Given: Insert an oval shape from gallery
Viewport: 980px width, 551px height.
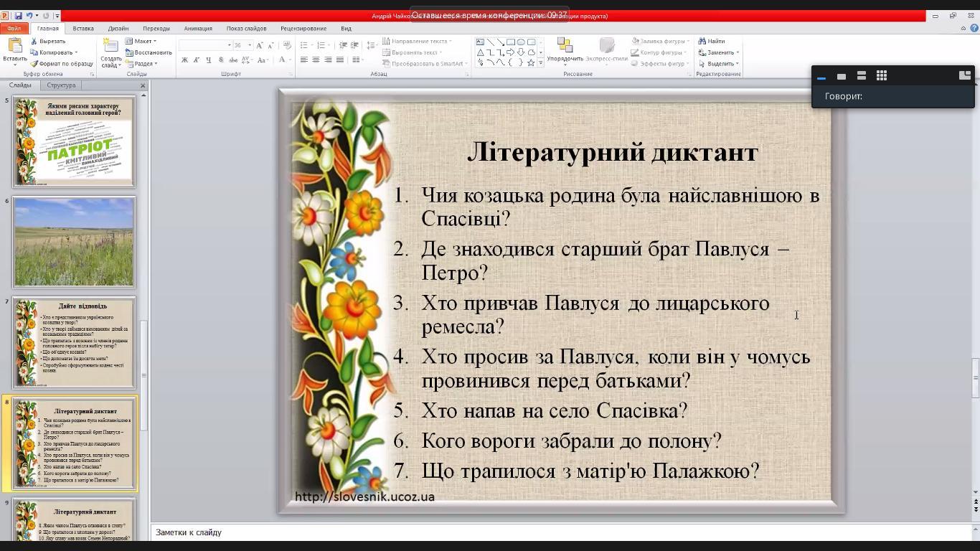Looking at the screenshot, I should pos(521,42).
